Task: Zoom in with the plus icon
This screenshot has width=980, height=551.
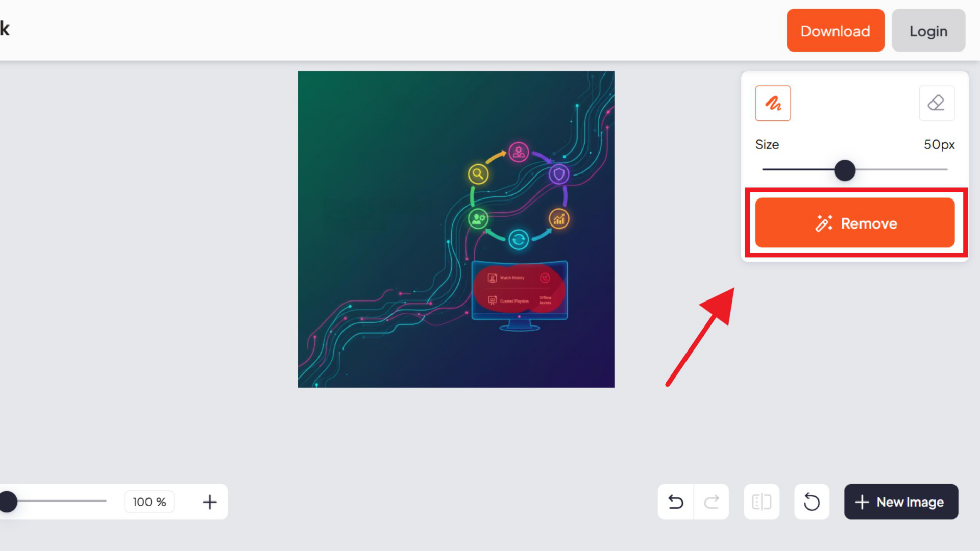Action: coord(210,502)
